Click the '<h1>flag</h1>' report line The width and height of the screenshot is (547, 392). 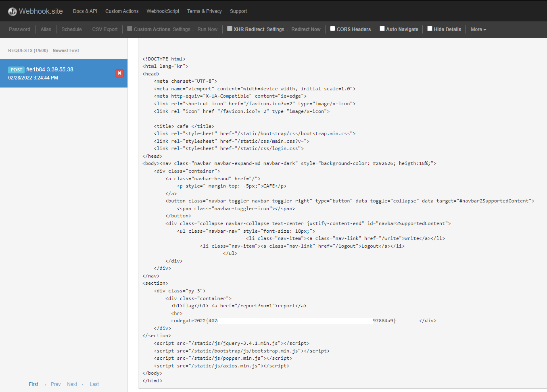click(239, 306)
